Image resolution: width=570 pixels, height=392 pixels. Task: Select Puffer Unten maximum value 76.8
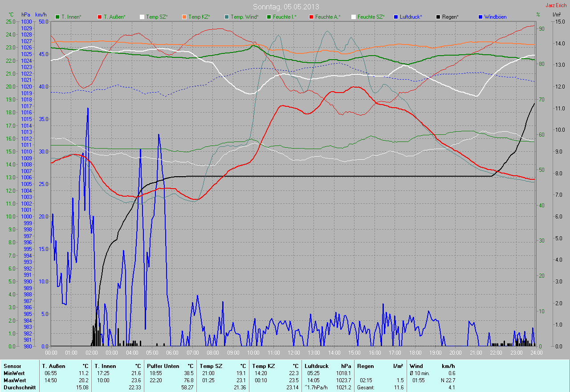pyautogui.click(x=189, y=380)
